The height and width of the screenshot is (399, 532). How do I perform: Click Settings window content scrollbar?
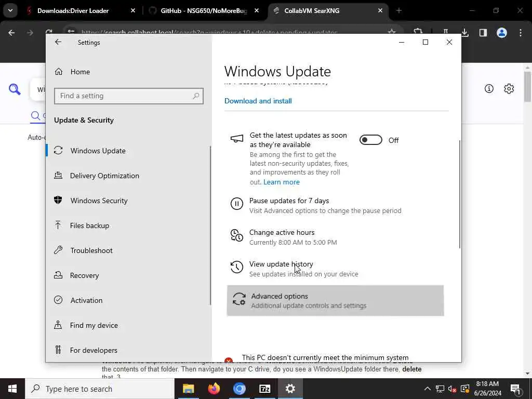[x=460, y=194]
